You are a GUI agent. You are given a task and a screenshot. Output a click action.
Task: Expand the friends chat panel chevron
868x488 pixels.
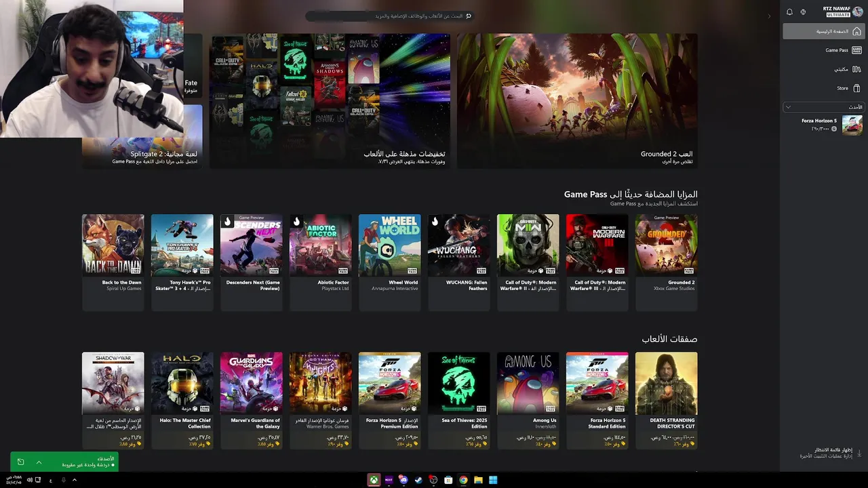[39, 462]
